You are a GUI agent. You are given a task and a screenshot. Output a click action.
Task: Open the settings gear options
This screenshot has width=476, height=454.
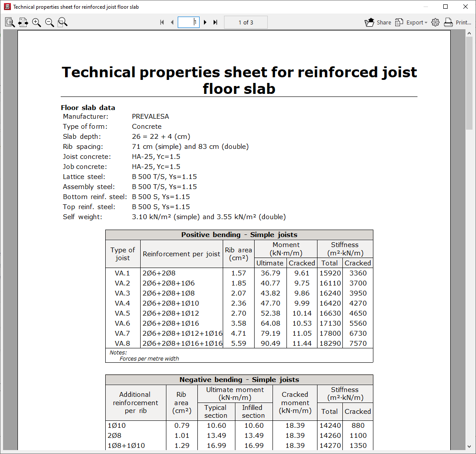click(x=435, y=22)
